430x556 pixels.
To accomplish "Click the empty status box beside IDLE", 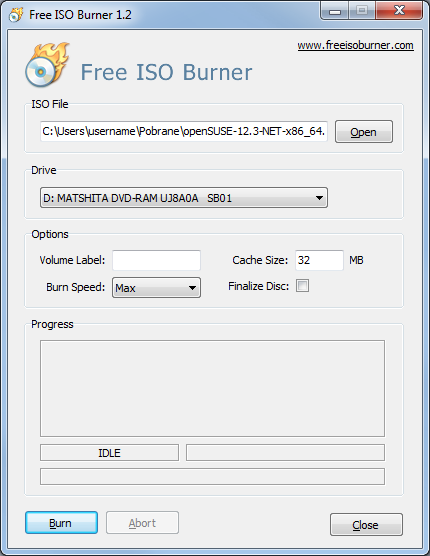I will pyautogui.click(x=285, y=453).
